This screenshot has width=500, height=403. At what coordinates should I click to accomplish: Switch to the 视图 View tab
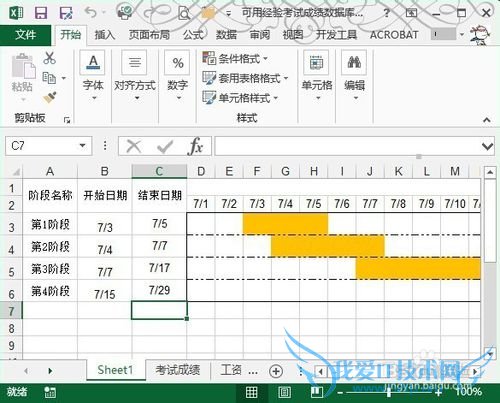(x=293, y=35)
